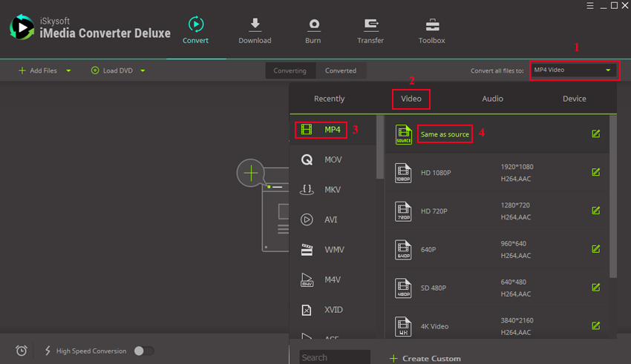This screenshot has width=631, height=364.
Task: Select the Same as source preset
Action: [497, 134]
